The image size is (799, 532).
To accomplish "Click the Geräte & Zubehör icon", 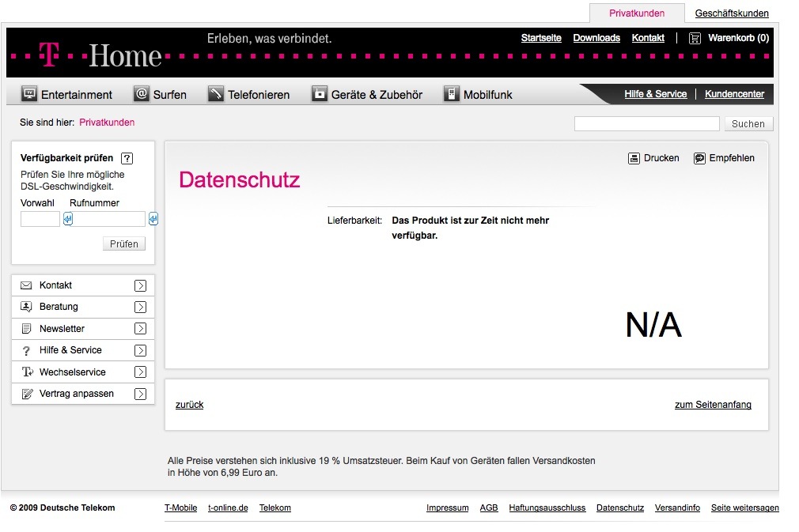I will pos(319,94).
